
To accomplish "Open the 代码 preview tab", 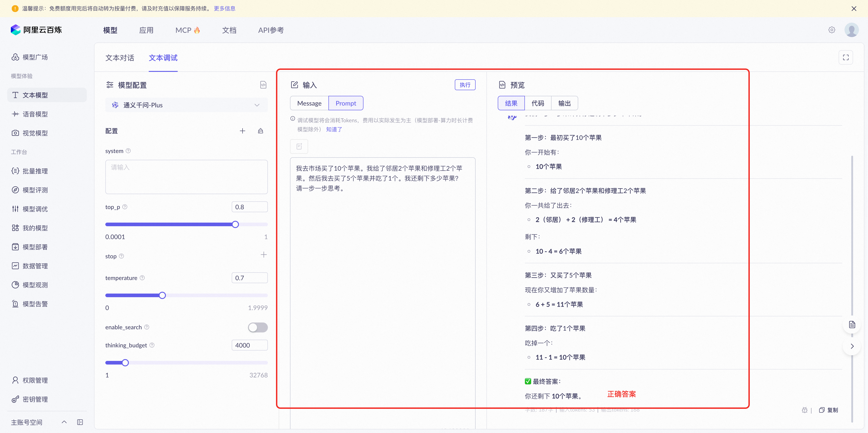I will pos(538,104).
